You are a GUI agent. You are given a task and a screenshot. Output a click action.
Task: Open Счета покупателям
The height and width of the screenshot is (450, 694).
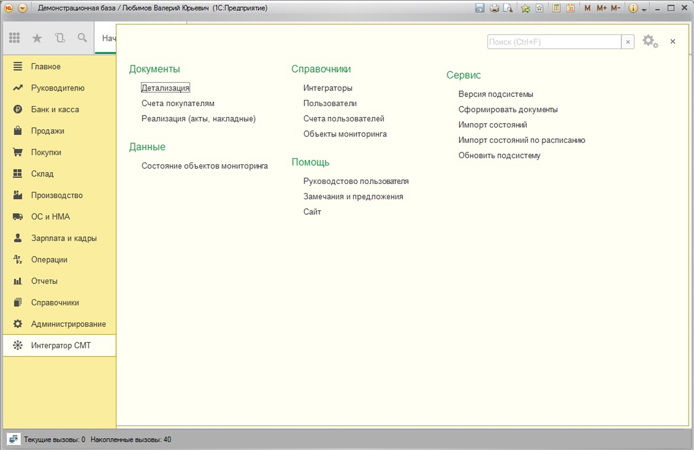coord(178,103)
